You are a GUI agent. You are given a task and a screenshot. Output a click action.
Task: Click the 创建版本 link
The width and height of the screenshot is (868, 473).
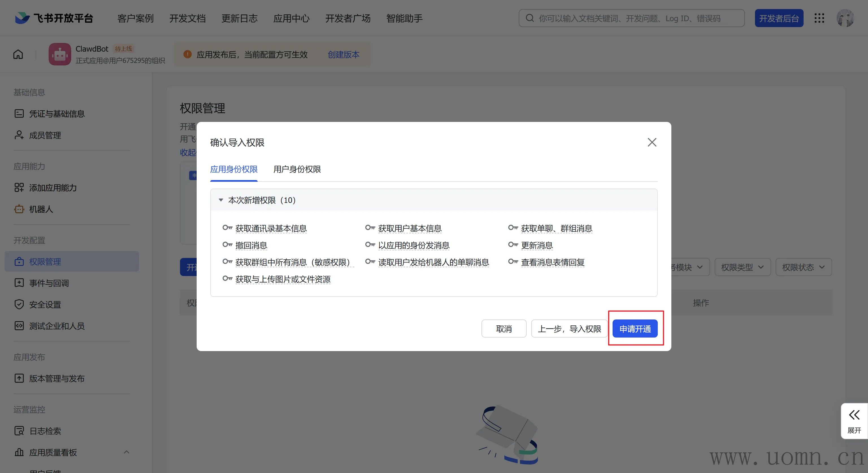click(343, 54)
